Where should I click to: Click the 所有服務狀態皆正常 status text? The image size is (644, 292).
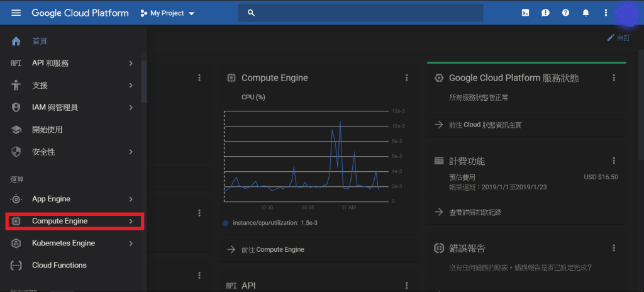click(x=479, y=98)
